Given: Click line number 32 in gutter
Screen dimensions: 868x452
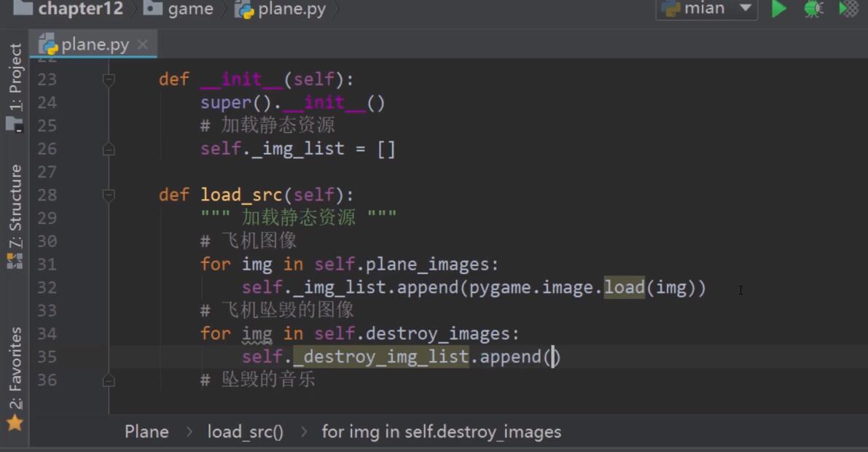Looking at the screenshot, I should 47,287.
